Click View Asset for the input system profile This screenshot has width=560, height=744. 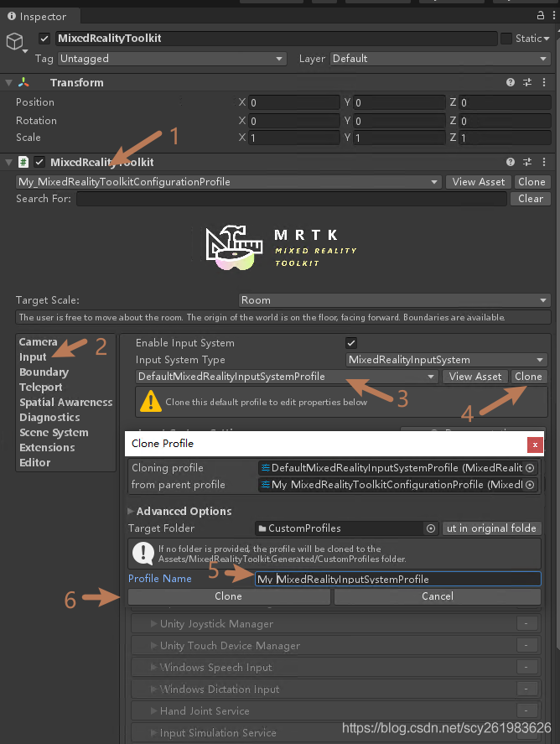[475, 377]
